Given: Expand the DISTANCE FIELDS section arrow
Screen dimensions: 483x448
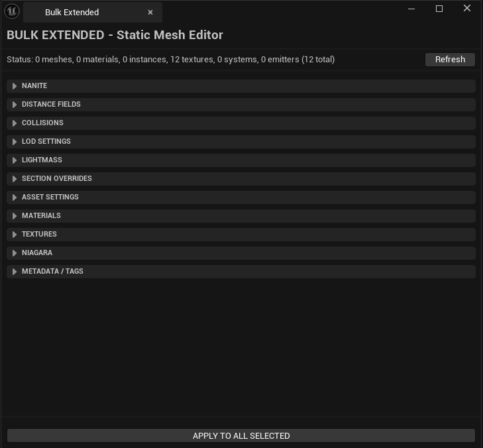Looking at the screenshot, I should (x=15, y=105).
